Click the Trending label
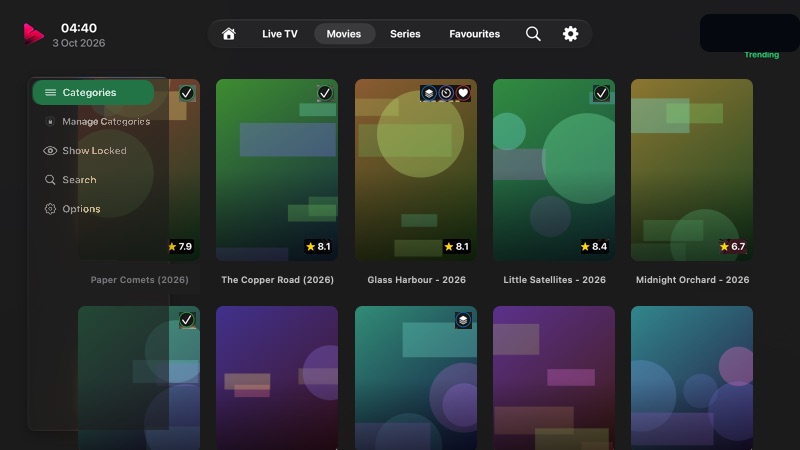 761,55
